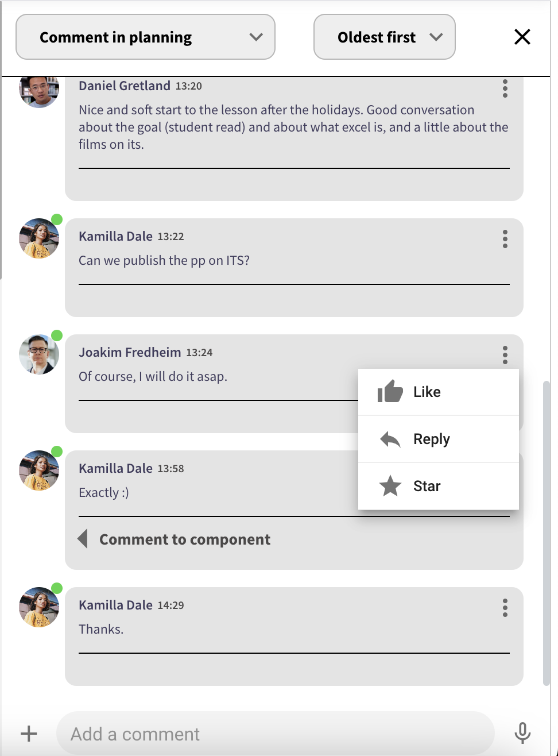558x756 pixels.
Task: Click the thumbs-up Like icon
Action: tap(390, 392)
